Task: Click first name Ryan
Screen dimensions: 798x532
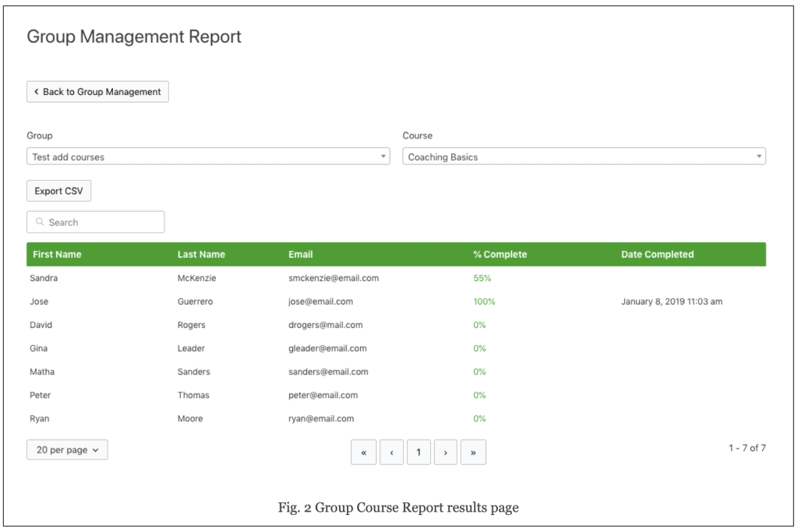Action: point(40,418)
